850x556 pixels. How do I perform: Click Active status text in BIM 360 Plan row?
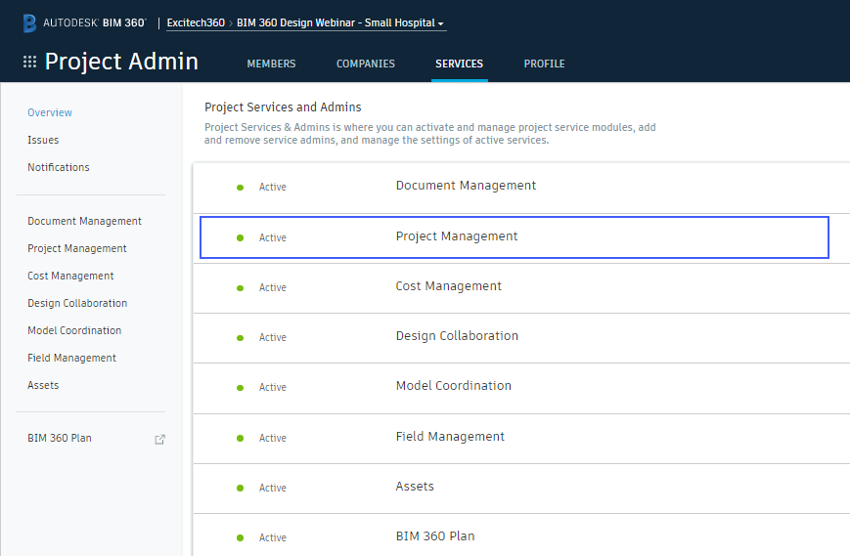click(x=273, y=538)
